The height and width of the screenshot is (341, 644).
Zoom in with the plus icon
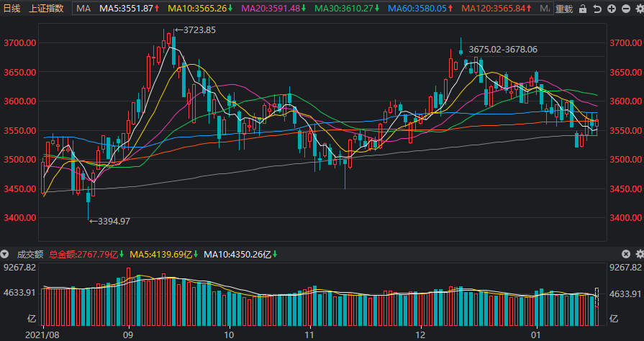[x=611, y=9]
